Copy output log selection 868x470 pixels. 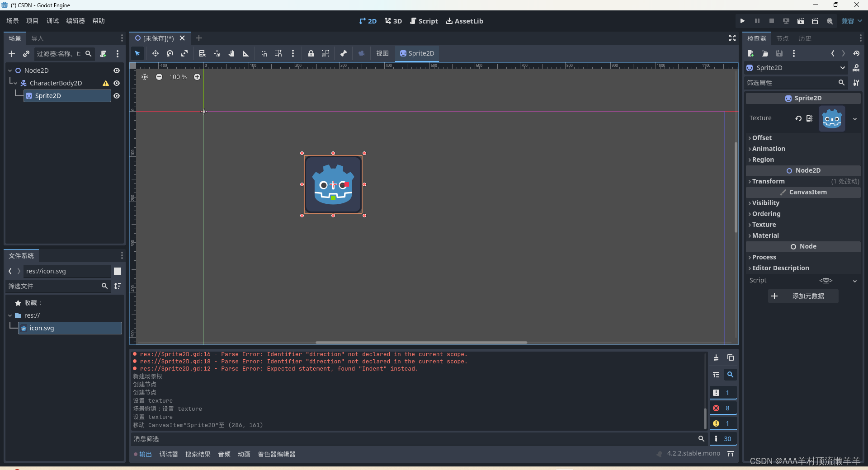(x=731, y=357)
